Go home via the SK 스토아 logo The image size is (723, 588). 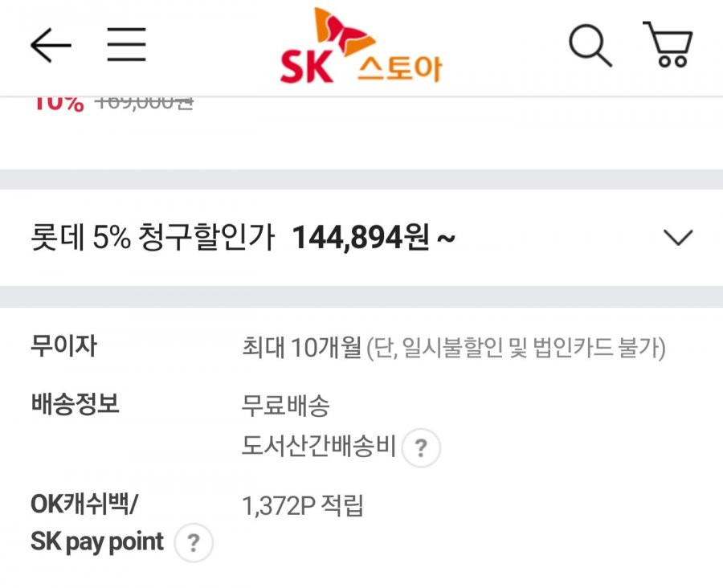click(361, 46)
